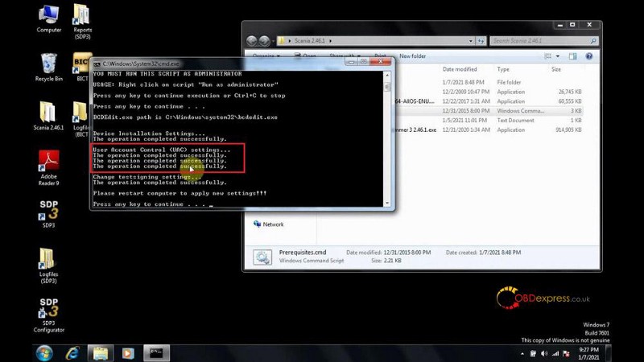Launch SDP3 Configurator from the desktop
This screenshot has height=362, width=644.
point(48,315)
